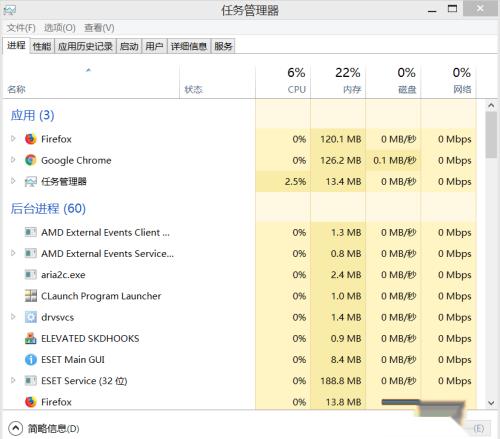The width and height of the screenshot is (500, 439).
Task: Expand the Google Chrome app entry
Action: coord(13,160)
